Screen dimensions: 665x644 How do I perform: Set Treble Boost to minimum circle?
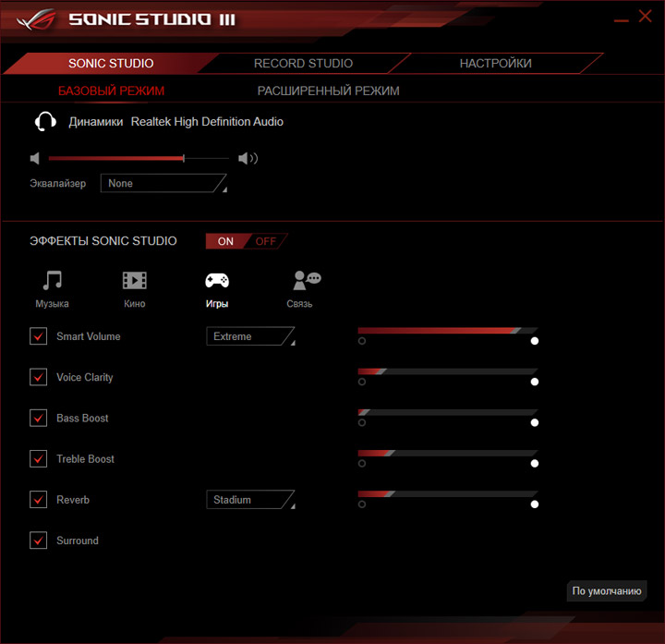pos(362,463)
